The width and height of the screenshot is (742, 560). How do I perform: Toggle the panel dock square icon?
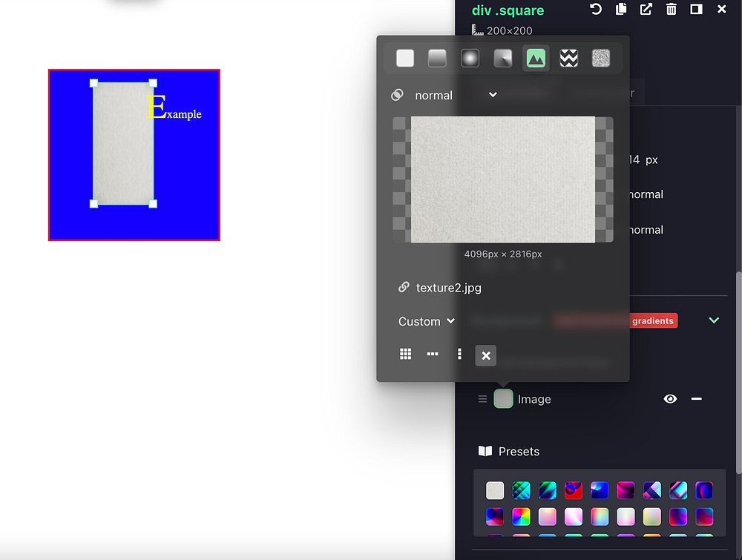pos(696,9)
